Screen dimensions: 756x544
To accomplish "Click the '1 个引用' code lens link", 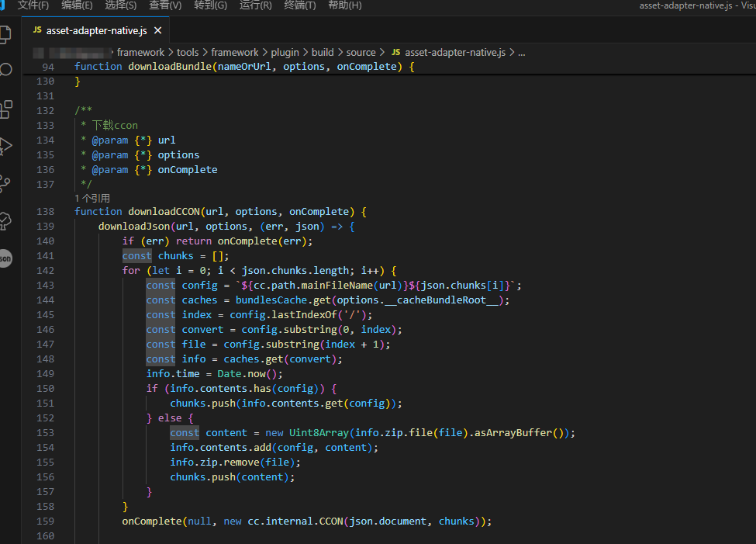I will tap(92, 198).
